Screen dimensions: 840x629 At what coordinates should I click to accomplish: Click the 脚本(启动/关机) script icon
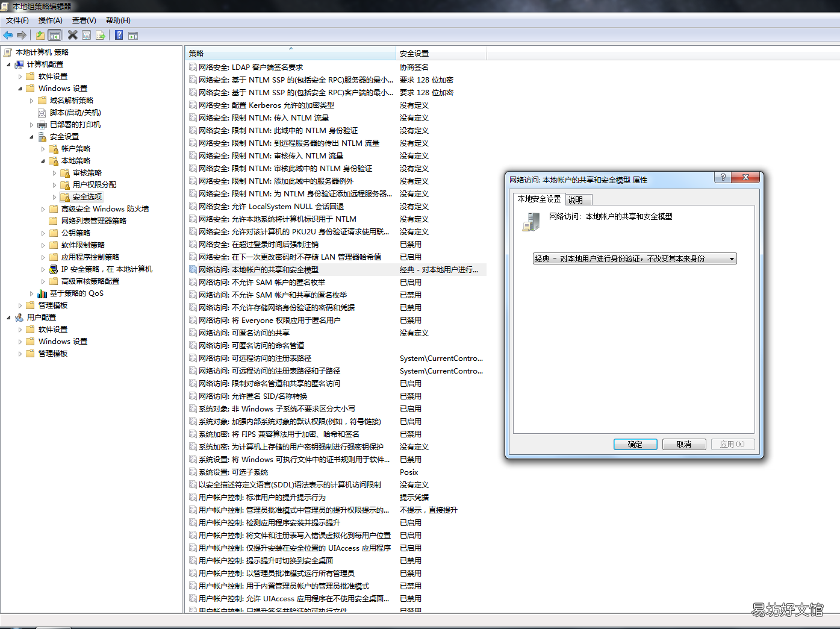pos(42,113)
